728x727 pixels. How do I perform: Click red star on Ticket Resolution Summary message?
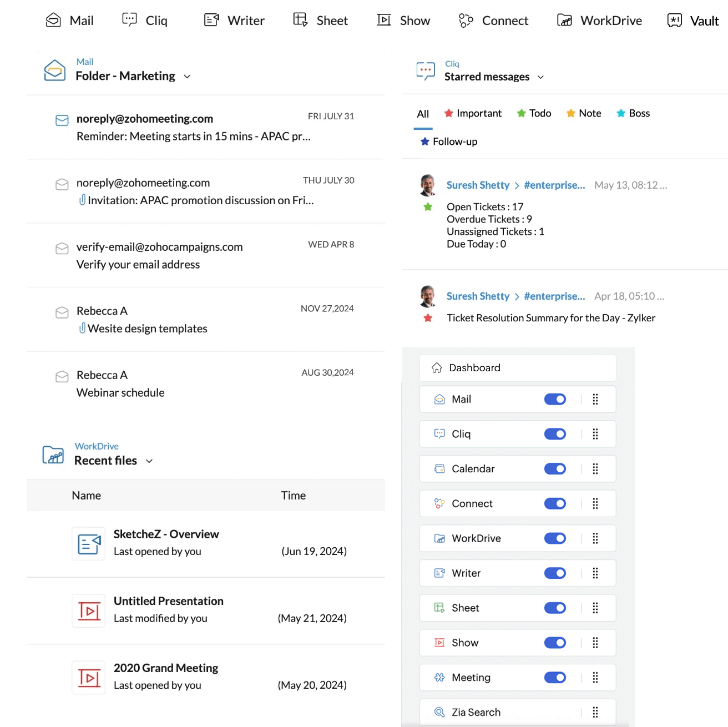[x=428, y=318]
